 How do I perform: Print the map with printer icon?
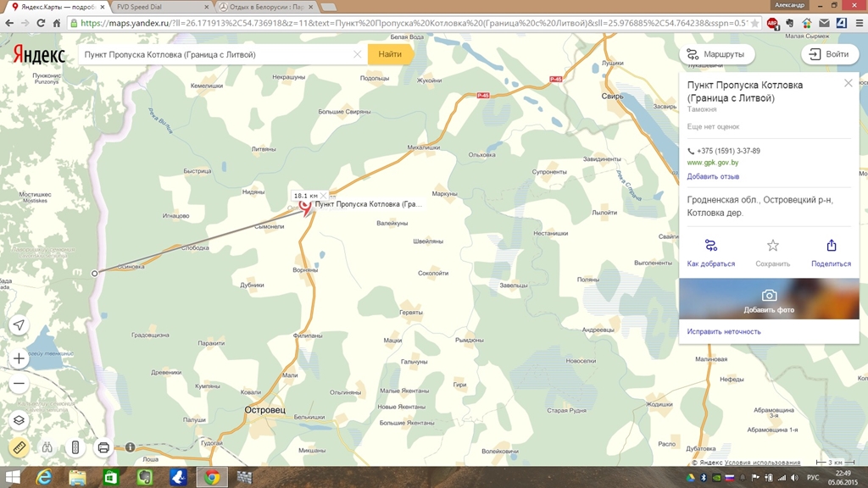pos(103,447)
